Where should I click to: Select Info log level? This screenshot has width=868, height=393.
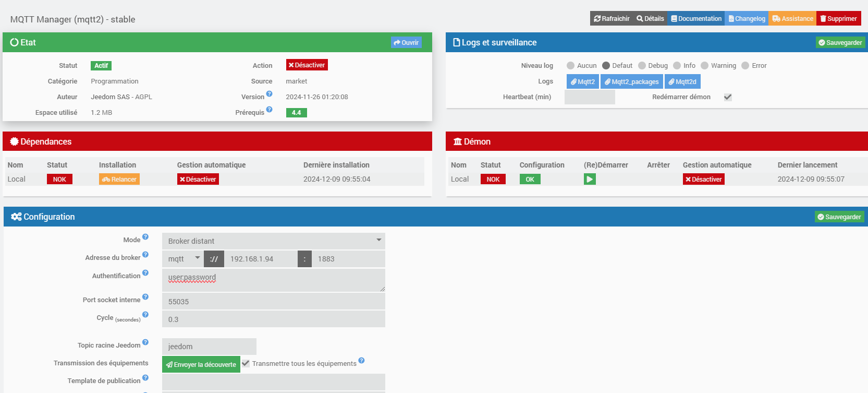point(677,65)
